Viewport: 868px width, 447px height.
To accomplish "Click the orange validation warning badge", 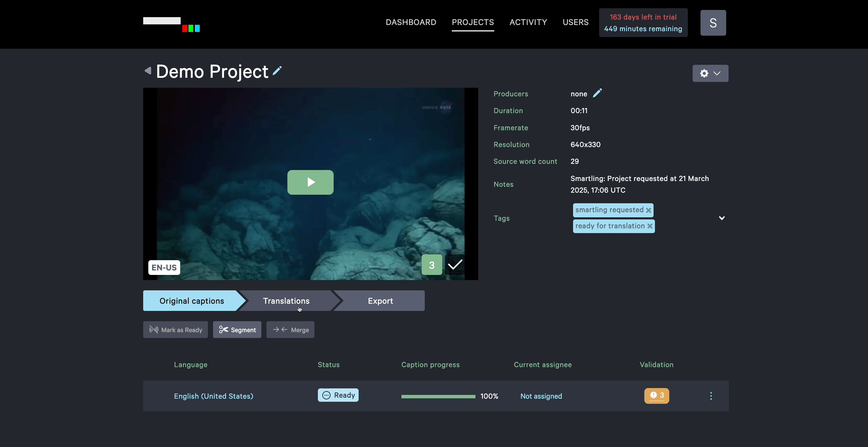I will [656, 396].
